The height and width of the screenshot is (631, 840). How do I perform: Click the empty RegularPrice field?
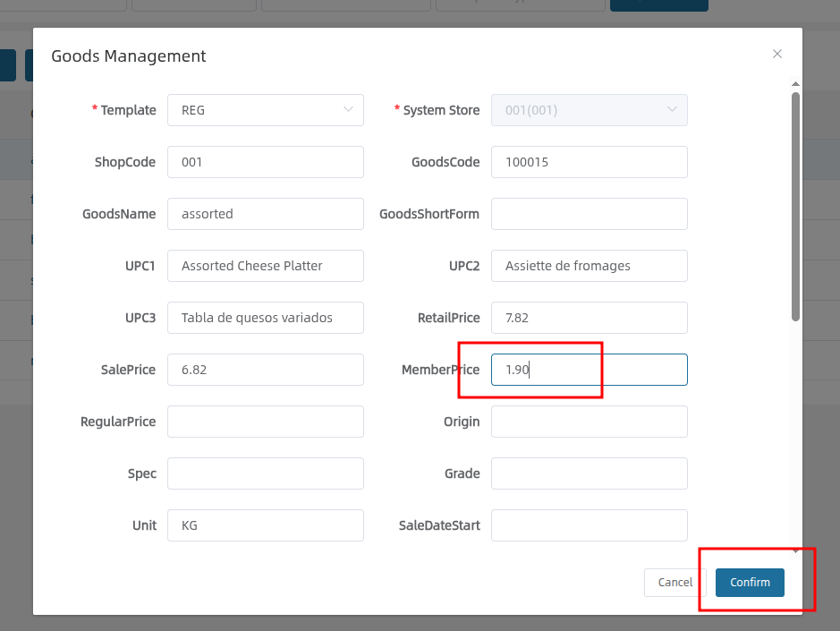coord(265,422)
